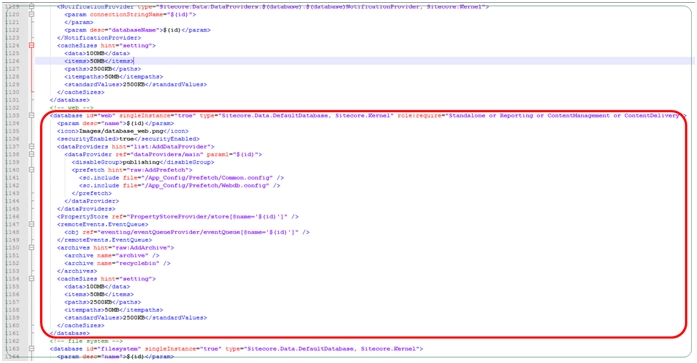Click the securityEnabled true line
This screenshot has width=697, height=363.
pos(128,139)
